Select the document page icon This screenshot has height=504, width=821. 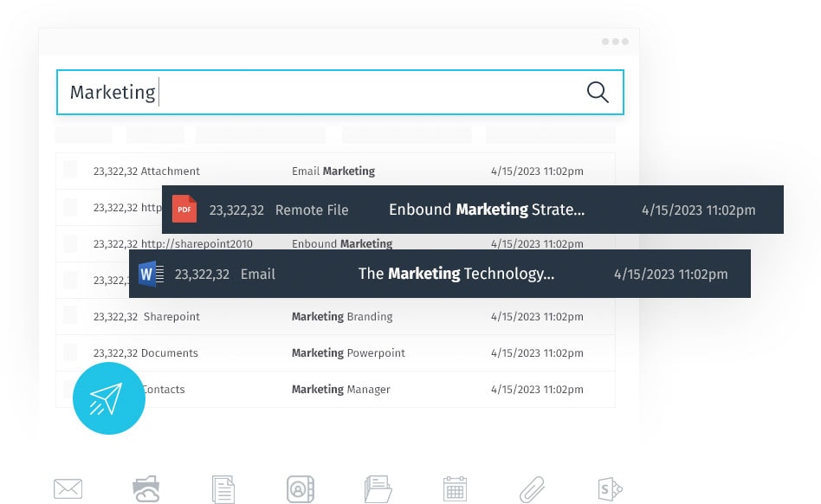pos(223,489)
